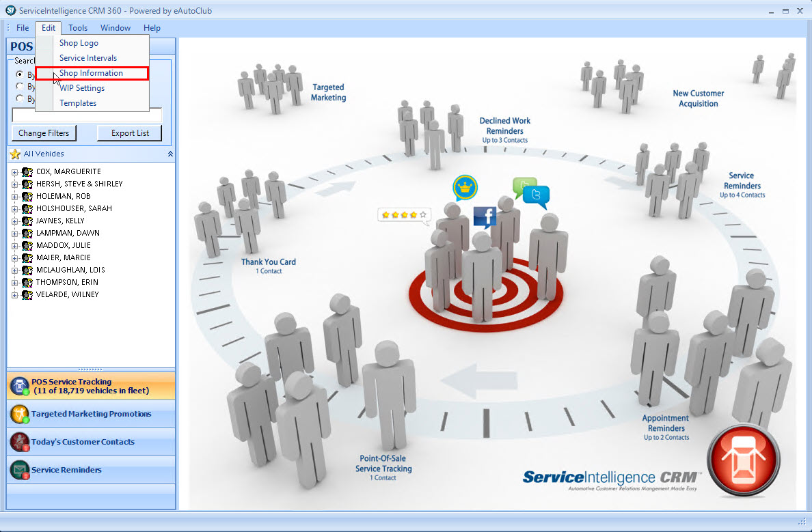Expand the JAYNES, KELLY tree node
This screenshot has height=532, width=812.
tap(14, 221)
